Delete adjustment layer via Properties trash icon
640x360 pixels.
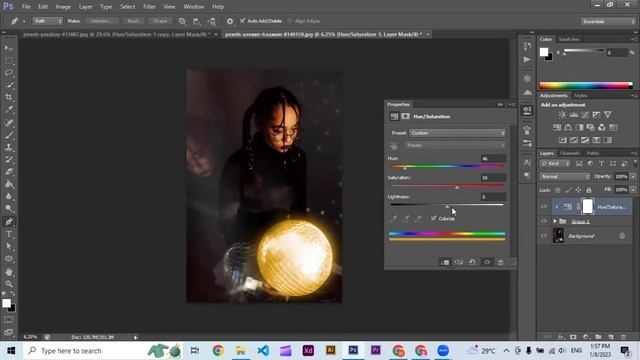501,262
